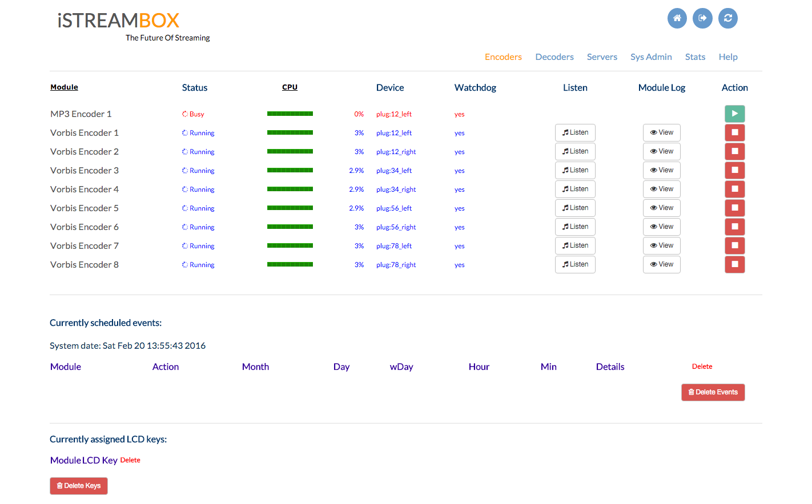Stop Vorbis Encoder 4 via its Action button
The image size is (812, 504).
pos(735,189)
